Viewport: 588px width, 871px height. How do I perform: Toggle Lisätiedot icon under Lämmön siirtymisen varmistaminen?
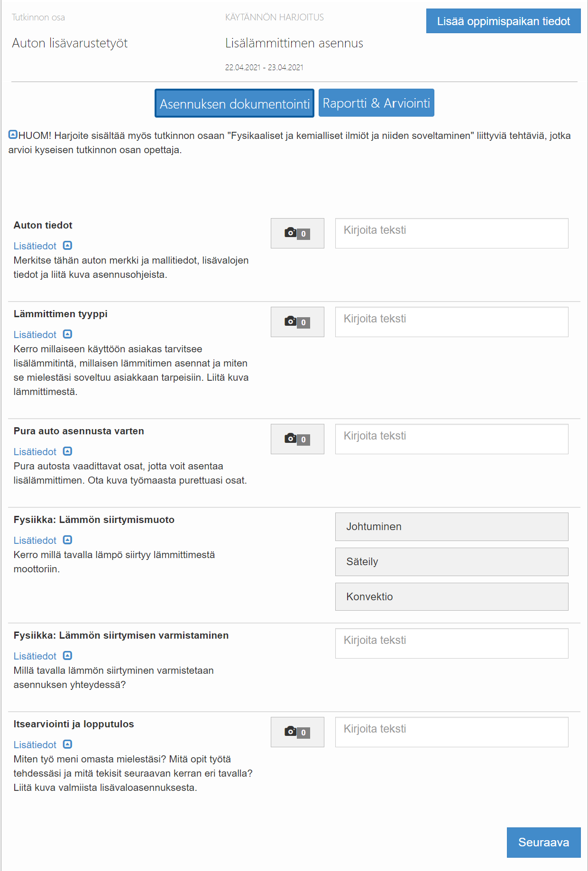67,656
